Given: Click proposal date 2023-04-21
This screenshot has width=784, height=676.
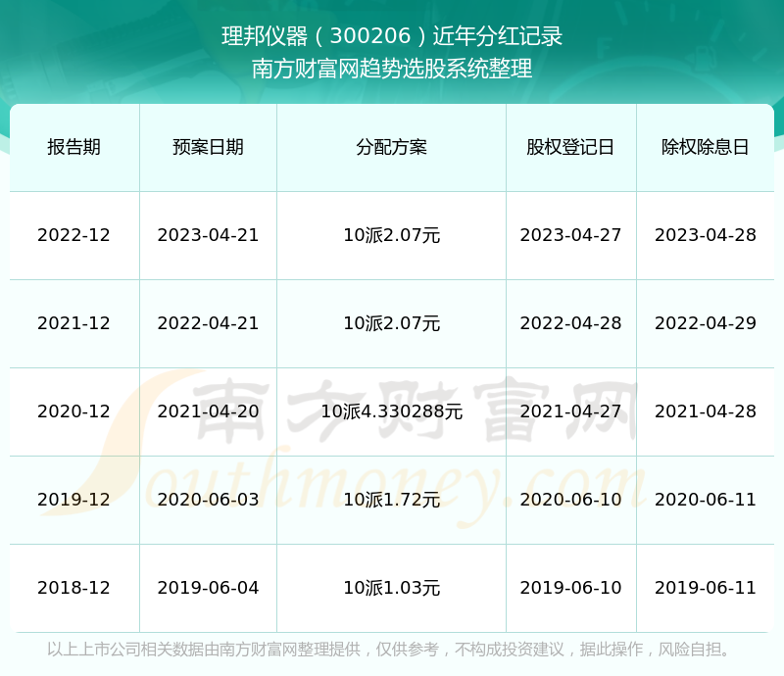Looking at the screenshot, I should 208,235.
